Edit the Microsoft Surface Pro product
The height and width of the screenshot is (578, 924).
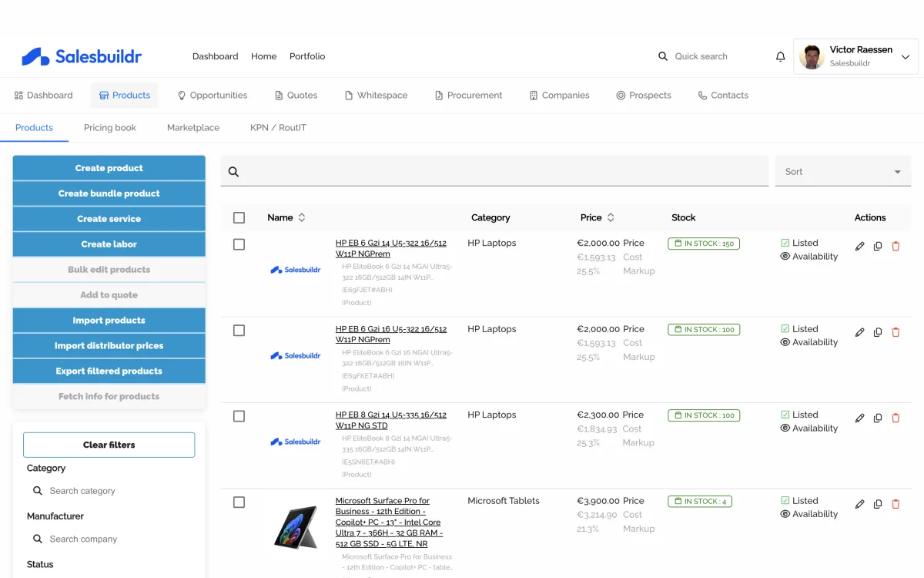click(x=860, y=504)
